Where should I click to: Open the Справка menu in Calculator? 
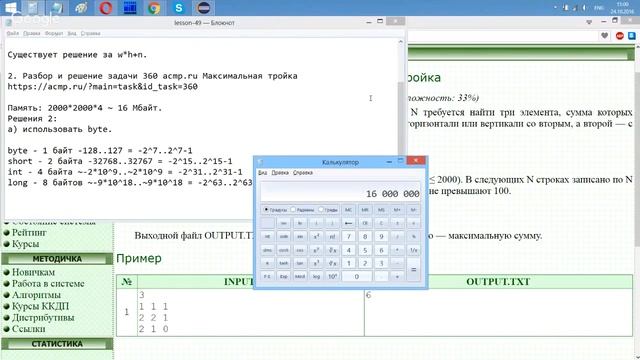point(303,173)
